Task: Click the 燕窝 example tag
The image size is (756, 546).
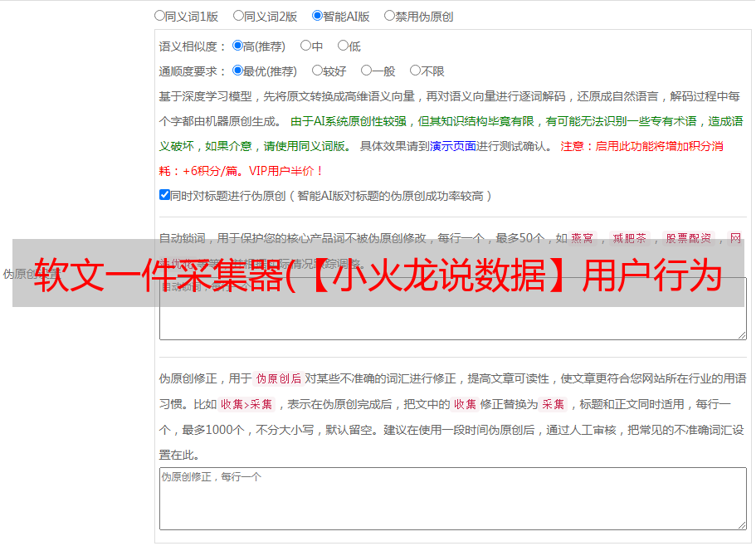Action: click(x=582, y=238)
